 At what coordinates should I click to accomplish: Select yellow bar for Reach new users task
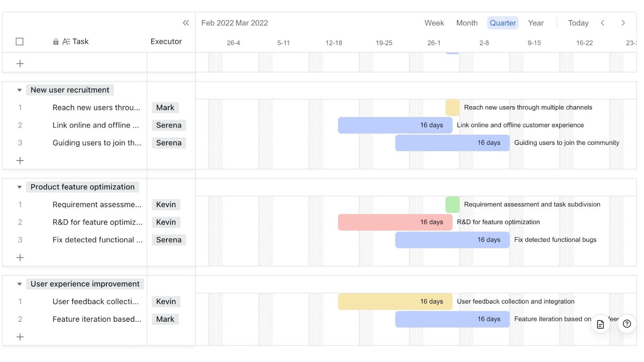(452, 107)
